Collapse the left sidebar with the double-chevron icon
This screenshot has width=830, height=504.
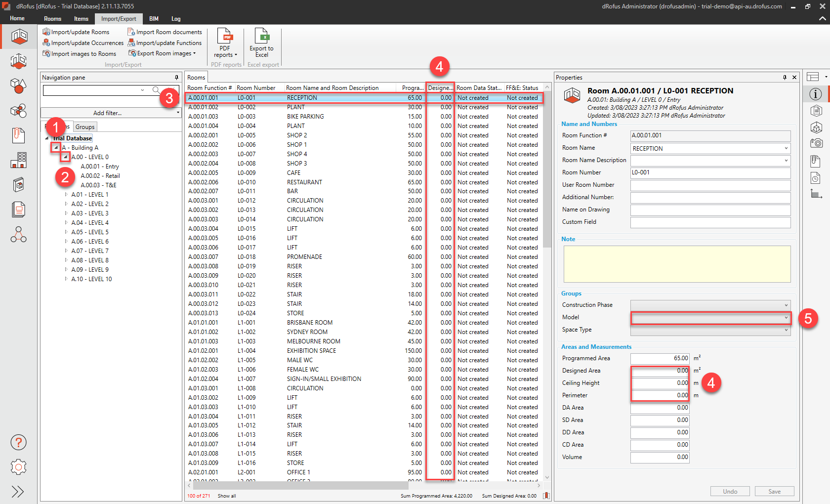click(x=18, y=492)
